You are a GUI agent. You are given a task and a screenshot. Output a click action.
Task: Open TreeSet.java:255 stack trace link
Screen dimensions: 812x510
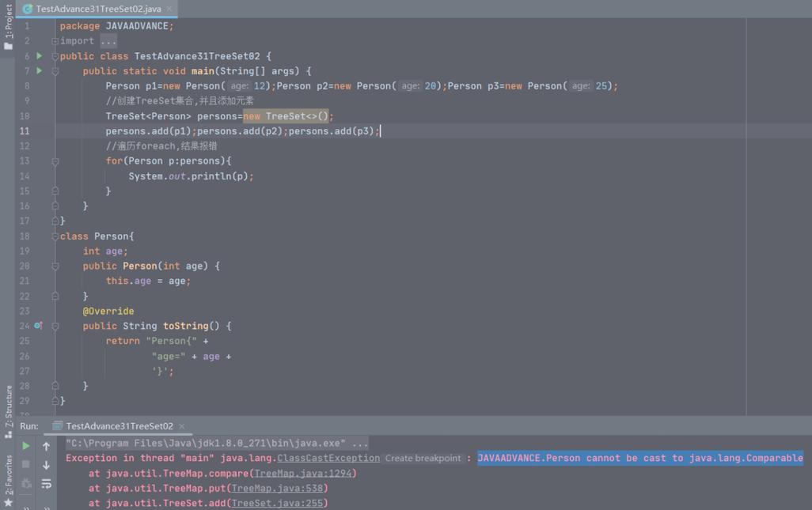[x=277, y=503]
